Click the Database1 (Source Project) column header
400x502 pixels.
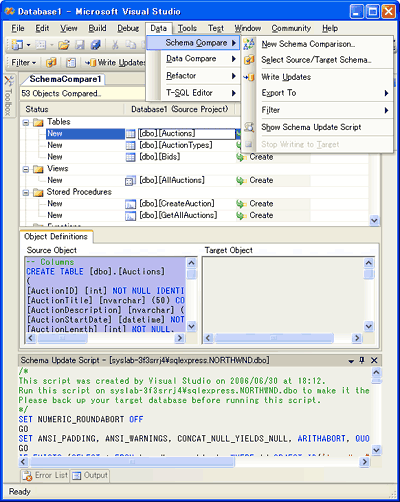click(x=180, y=109)
